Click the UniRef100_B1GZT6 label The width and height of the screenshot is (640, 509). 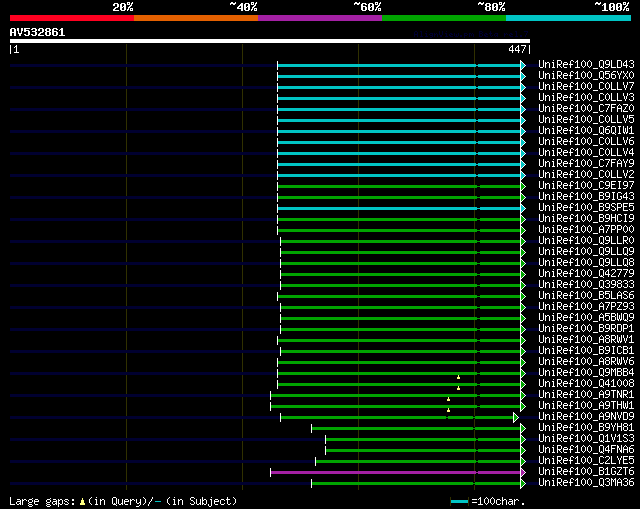click(x=586, y=472)
